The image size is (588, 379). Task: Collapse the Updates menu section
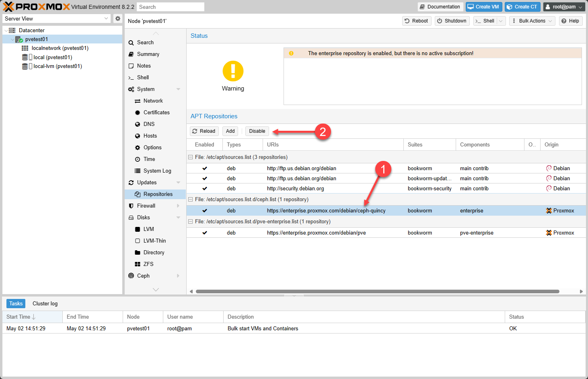[x=178, y=183]
